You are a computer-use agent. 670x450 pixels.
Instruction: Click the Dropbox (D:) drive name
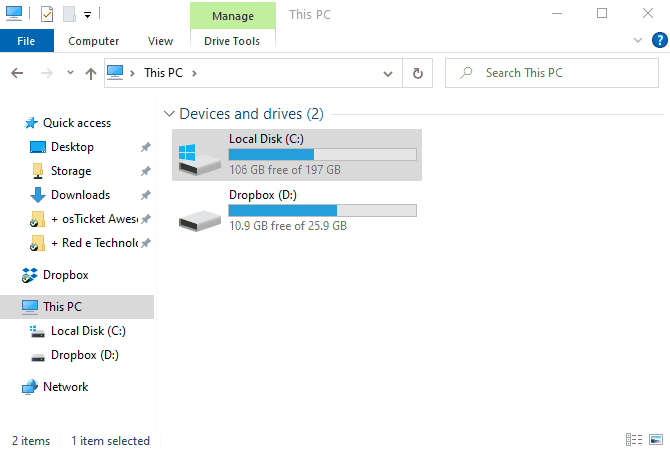pyautogui.click(x=263, y=195)
